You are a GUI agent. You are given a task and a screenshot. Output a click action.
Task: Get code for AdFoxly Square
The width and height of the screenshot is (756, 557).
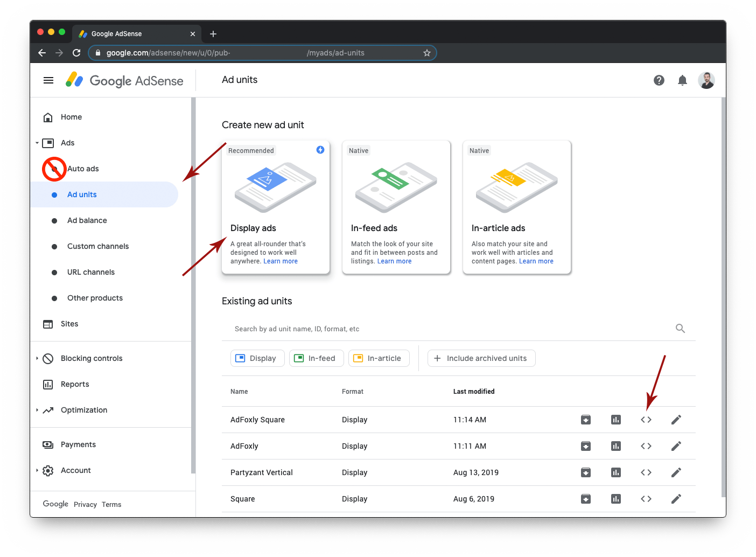pyautogui.click(x=646, y=420)
